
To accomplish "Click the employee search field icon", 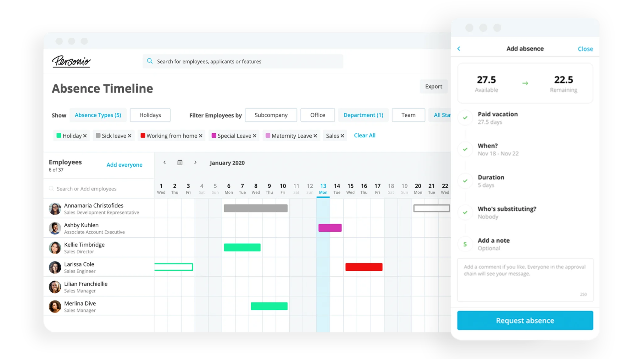I will pos(51,189).
